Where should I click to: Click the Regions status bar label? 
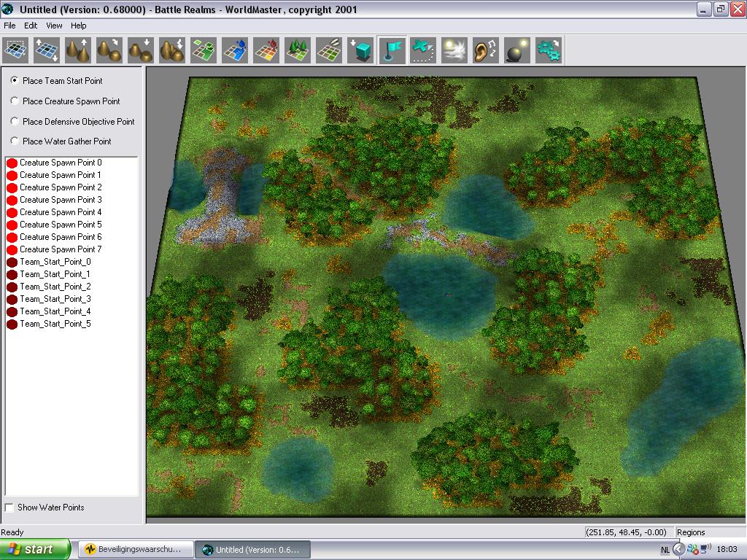point(691,532)
